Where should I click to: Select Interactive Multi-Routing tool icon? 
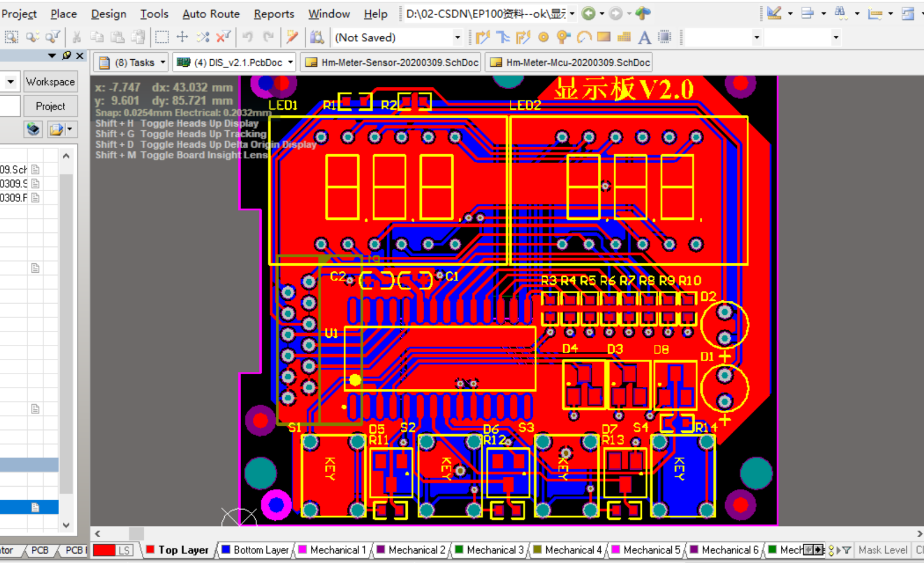[x=503, y=38]
